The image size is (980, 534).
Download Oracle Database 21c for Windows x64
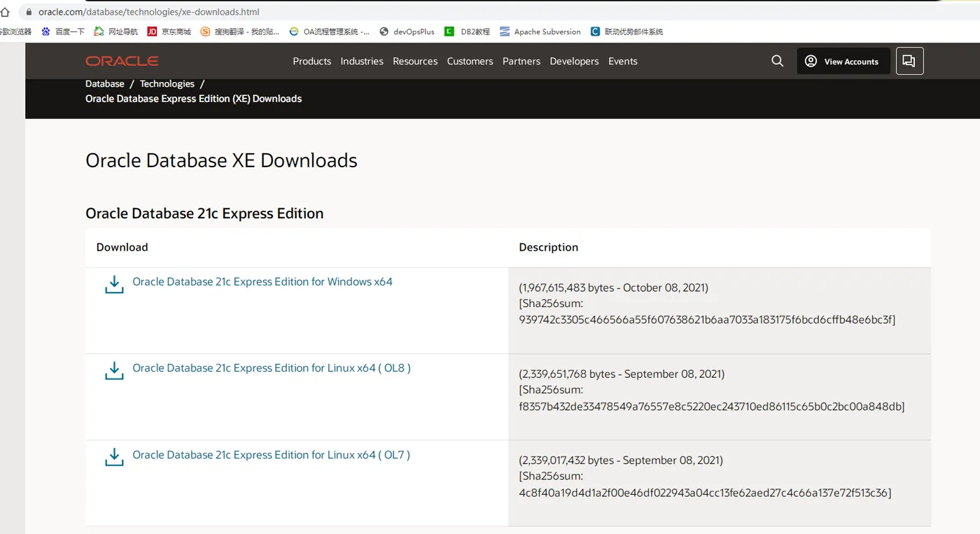262,281
